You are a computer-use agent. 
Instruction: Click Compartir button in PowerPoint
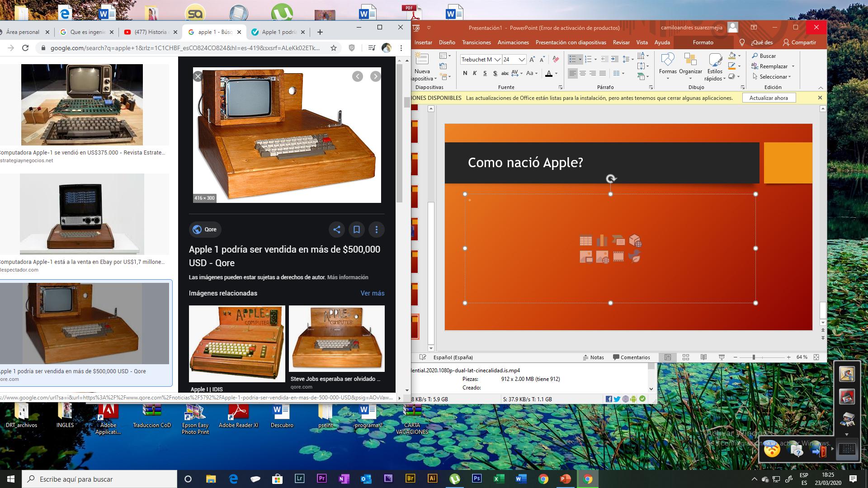pos(799,42)
